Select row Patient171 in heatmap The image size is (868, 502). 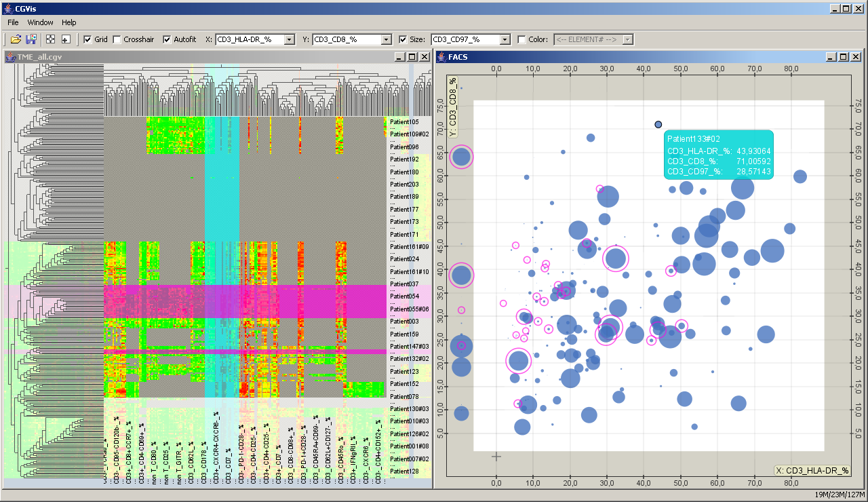coord(403,235)
